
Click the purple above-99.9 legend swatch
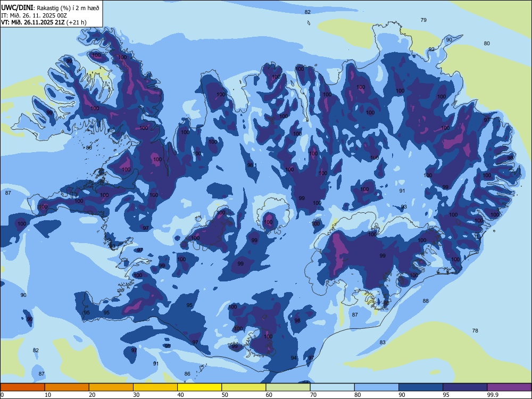pos(509,387)
